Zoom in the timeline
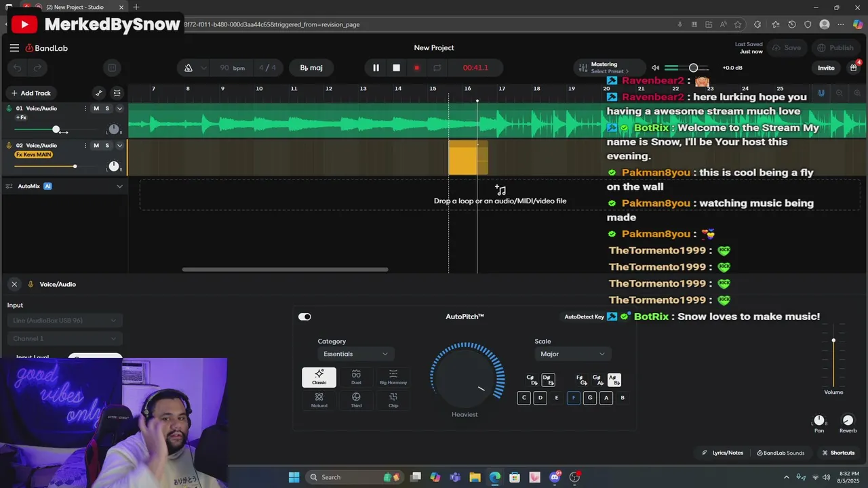 click(x=856, y=93)
